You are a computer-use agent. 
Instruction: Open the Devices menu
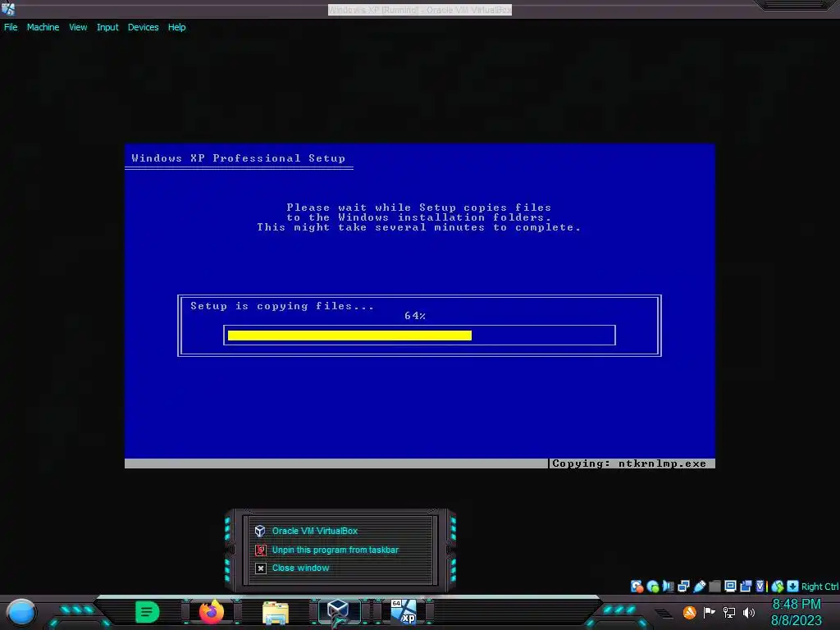143,27
